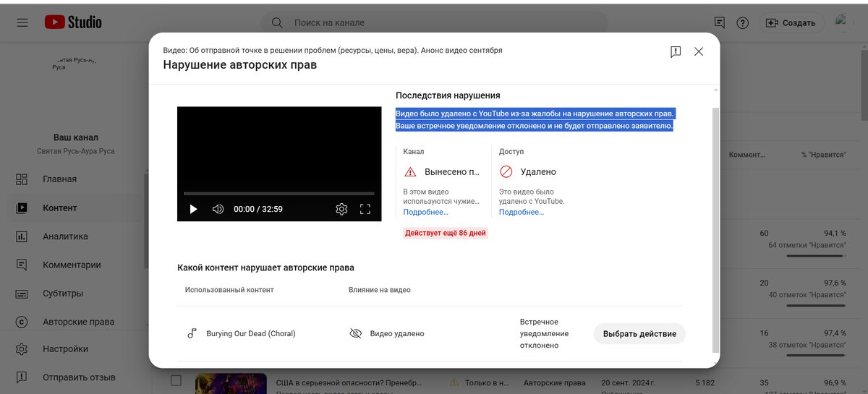Click the Главная dashboard icon
868x394 pixels.
pyautogui.click(x=22, y=179)
